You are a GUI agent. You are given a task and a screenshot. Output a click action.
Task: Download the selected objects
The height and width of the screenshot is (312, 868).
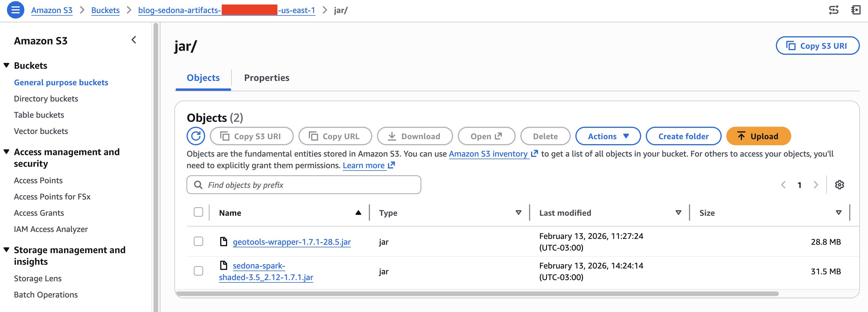[x=415, y=136]
